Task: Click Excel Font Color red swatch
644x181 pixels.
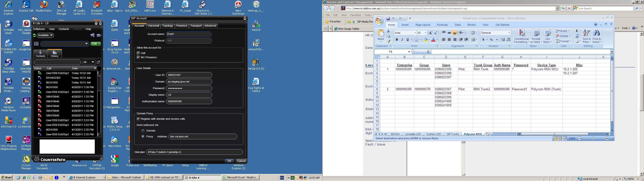Action: (x=433, y=40)
